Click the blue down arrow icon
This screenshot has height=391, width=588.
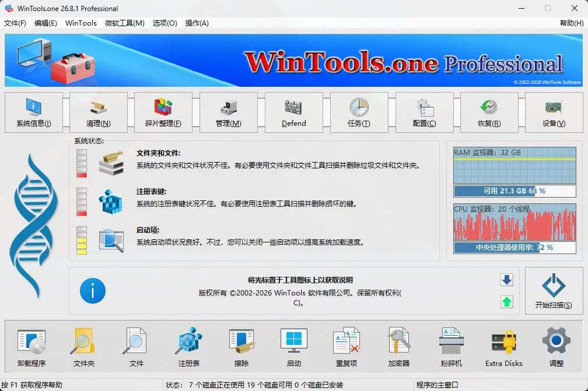(507, 280)
